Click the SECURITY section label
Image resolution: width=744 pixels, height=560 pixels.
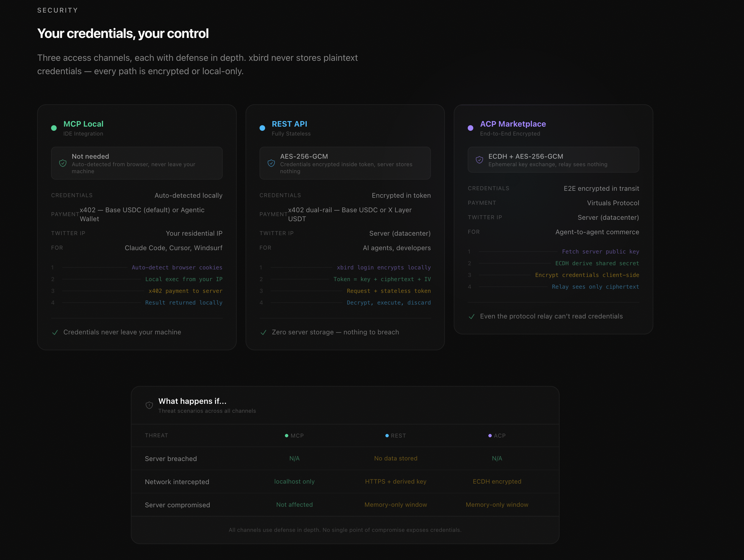coord(57,10)
